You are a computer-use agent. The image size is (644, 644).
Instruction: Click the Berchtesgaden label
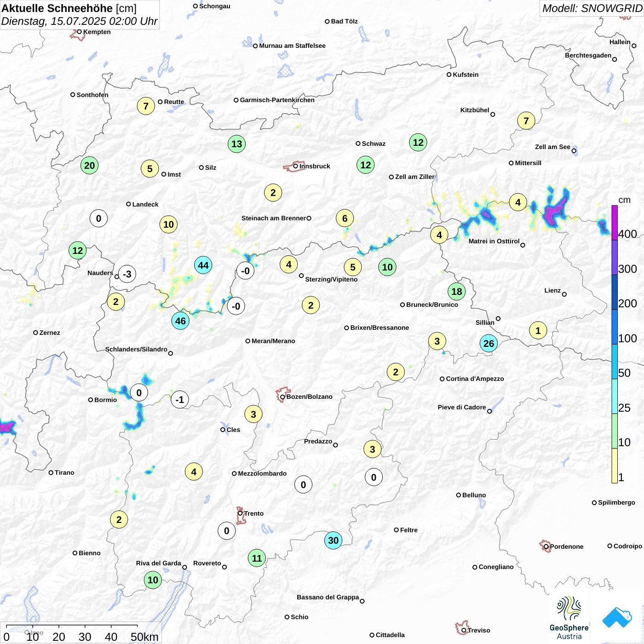pos(588,55)
